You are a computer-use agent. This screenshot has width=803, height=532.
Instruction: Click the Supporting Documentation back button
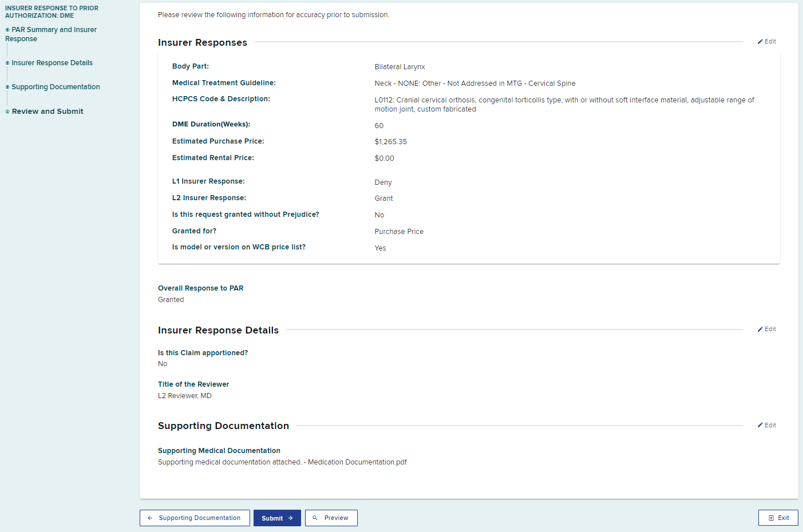click(x=195, y=518)
